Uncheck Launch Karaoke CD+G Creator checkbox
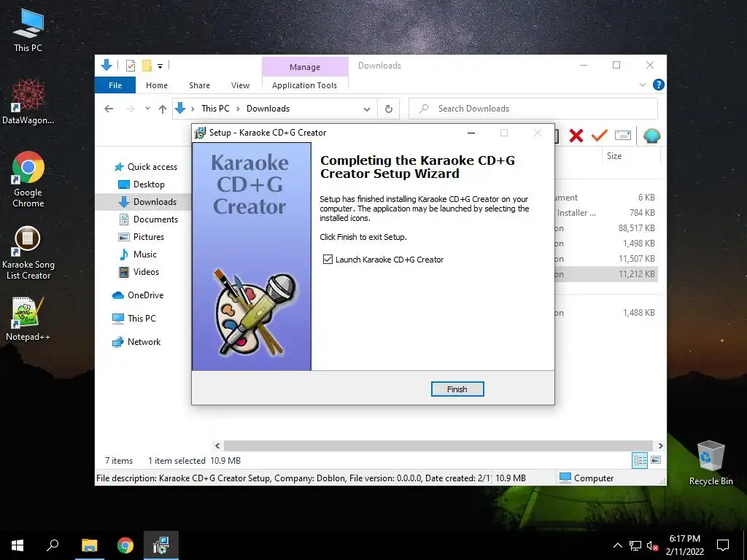 pyautogui.click(x=328, y=259)
